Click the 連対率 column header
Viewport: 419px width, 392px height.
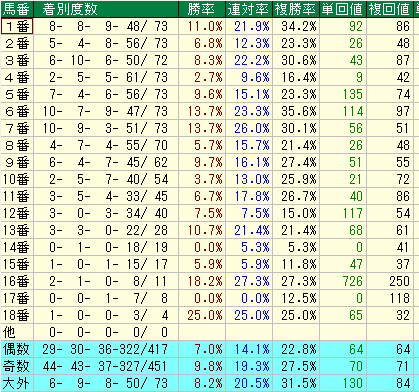pos(248,9)
